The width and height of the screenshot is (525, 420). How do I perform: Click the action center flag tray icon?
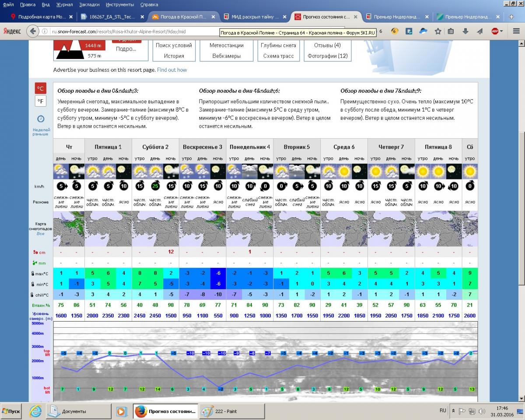462,411
